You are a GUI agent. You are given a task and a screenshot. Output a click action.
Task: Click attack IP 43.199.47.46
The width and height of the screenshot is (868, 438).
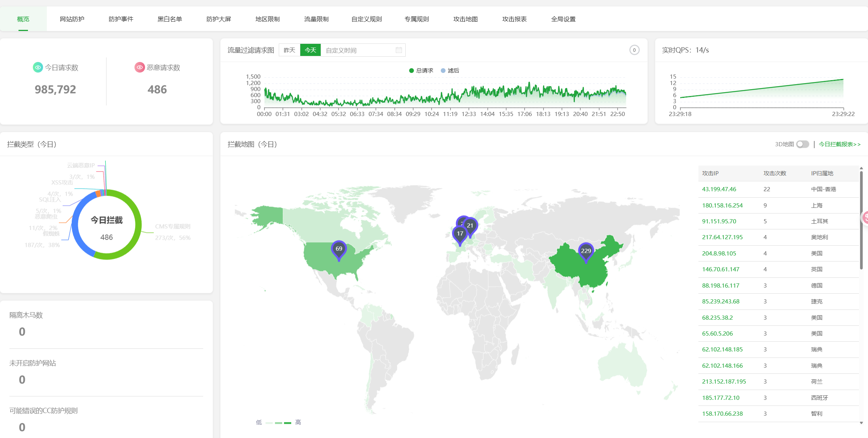click(719, 189)
